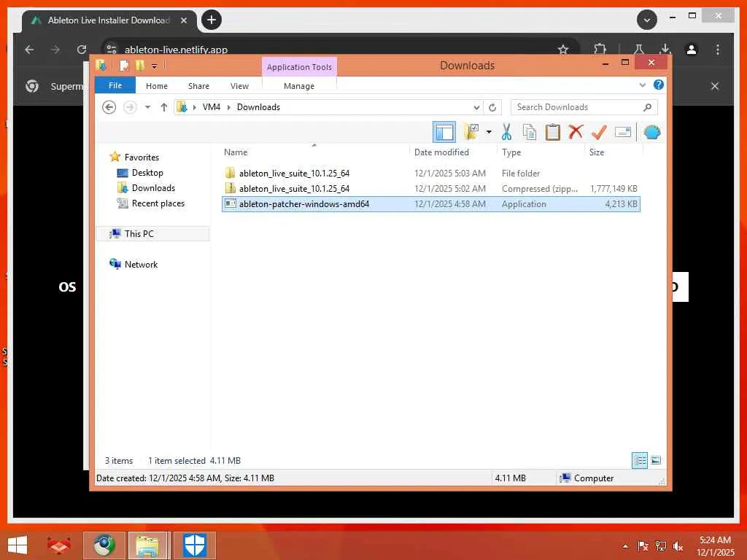Viewport: 747px width, 560px height.
Task: Show hidden tray icons arrow
Action: coord(625,546)
